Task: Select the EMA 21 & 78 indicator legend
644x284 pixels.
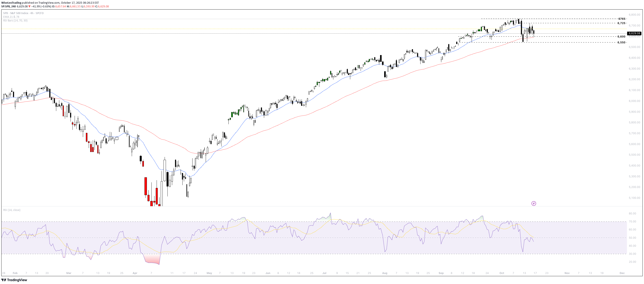Action: [x=11, y=17]
